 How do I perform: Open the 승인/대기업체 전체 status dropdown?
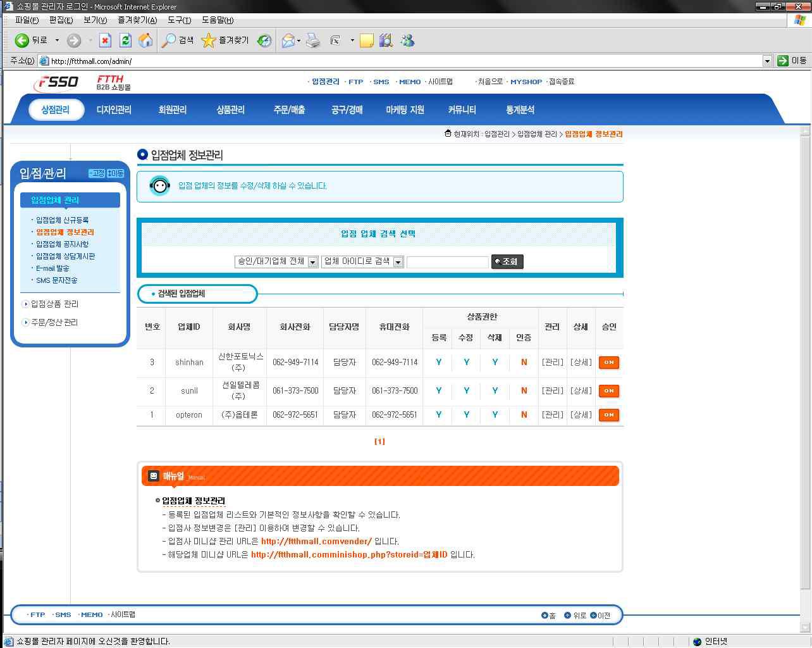(276, 261)
